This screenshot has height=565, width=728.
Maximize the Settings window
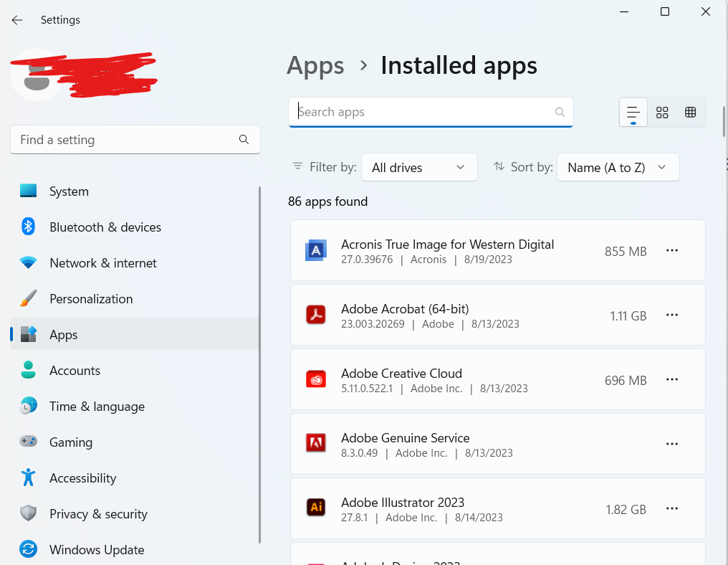665,11
